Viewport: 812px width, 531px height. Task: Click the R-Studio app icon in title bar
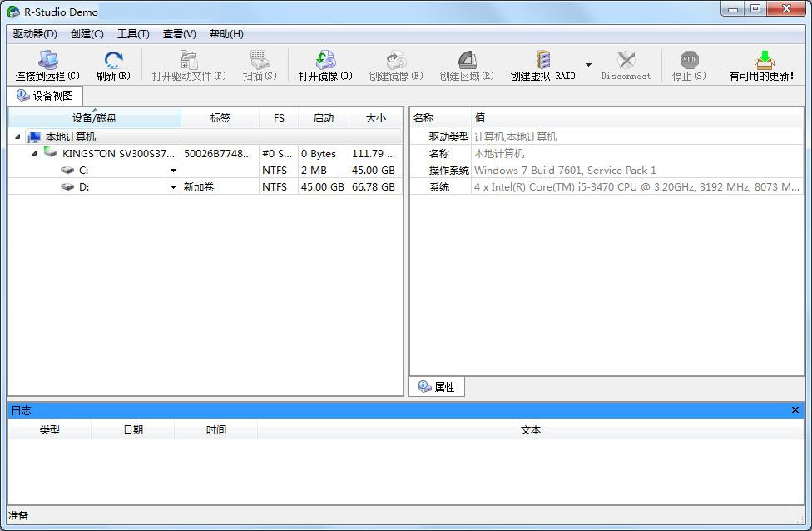[x=13, y=11]
